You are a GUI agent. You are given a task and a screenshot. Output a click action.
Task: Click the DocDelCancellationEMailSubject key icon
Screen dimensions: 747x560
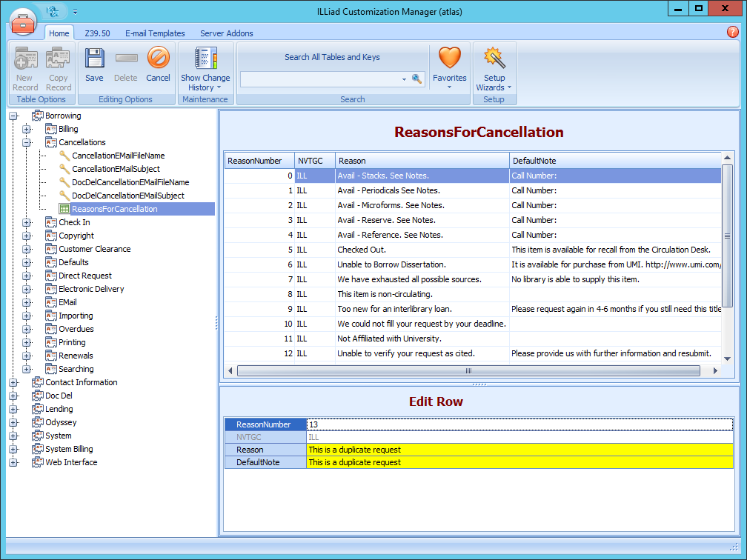(x=64, y=196)
